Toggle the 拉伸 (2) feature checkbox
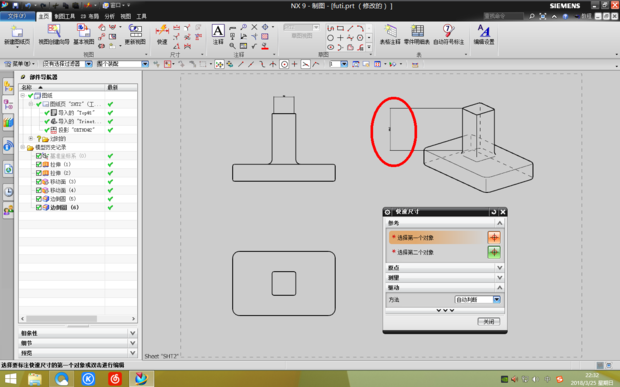This screenshot has width=620, height=387. (39, 173)
